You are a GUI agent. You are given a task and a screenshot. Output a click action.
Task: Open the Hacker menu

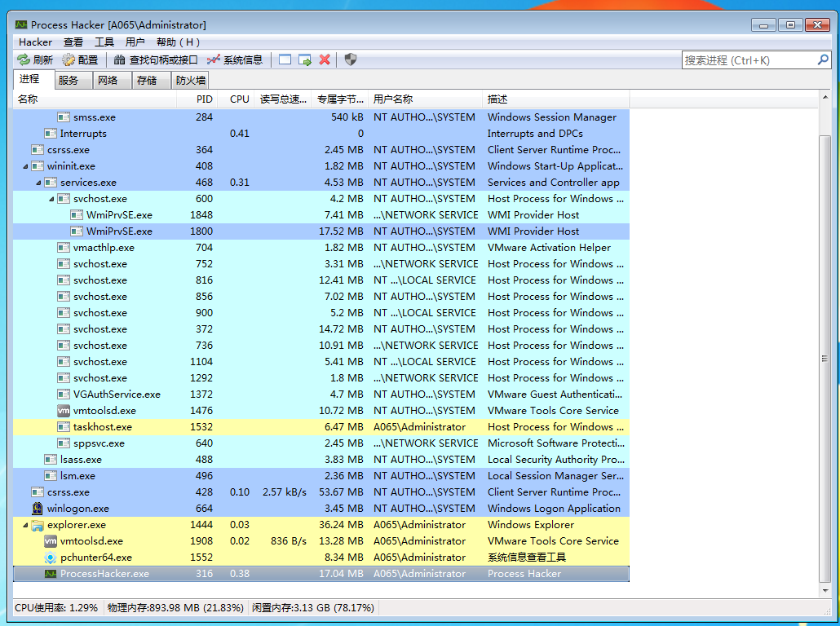click(35, 42)
